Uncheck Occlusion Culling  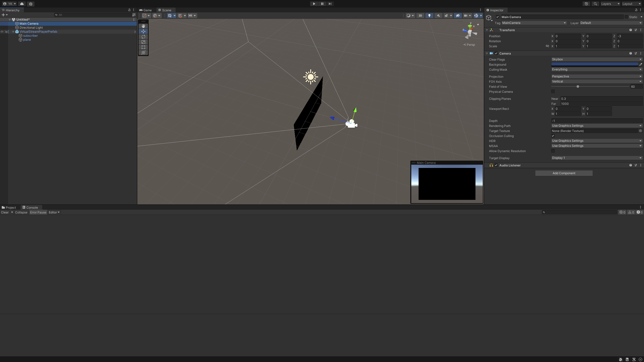553,136
